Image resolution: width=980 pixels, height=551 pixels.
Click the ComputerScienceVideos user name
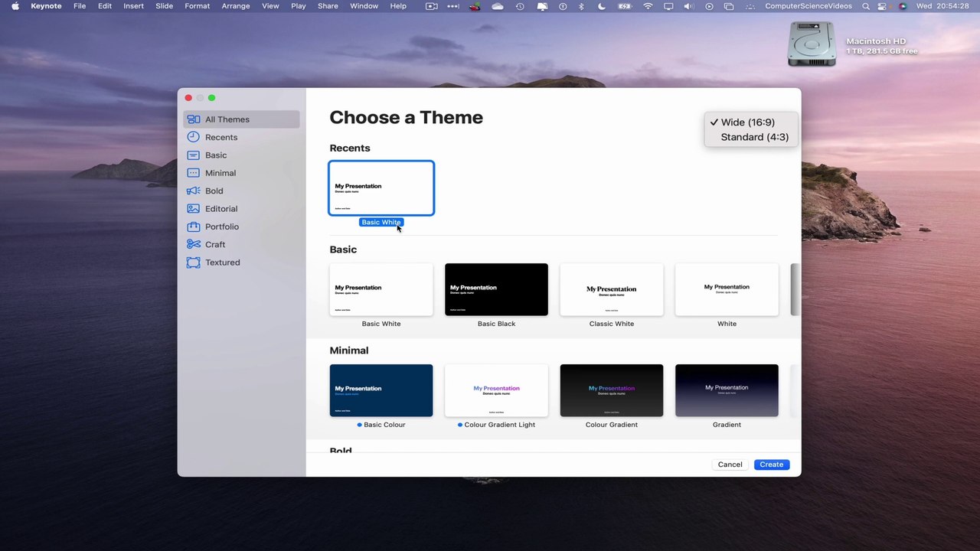pos(808,6)
